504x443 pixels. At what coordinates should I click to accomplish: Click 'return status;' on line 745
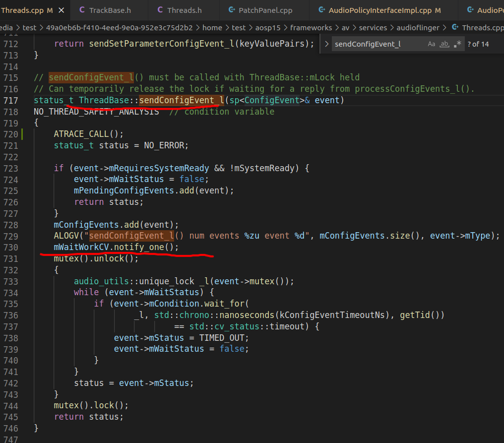(89, 417)
